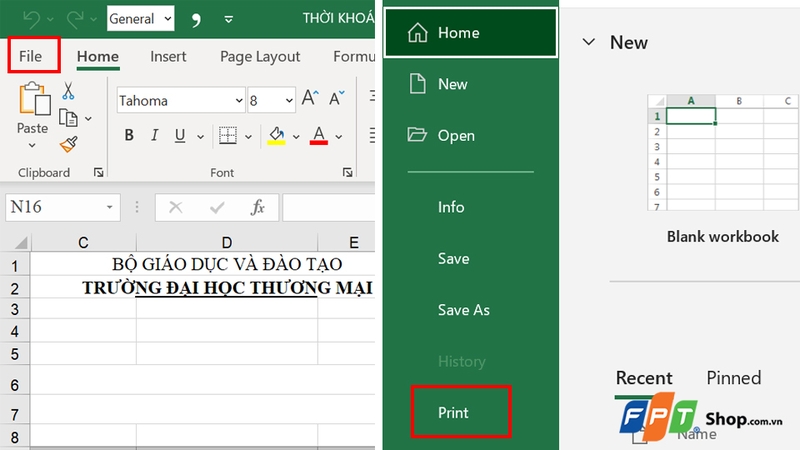This screenshot has width=800, height=450.
Task: Click the Name Box showing N16
Action: (x=54, y=207)
